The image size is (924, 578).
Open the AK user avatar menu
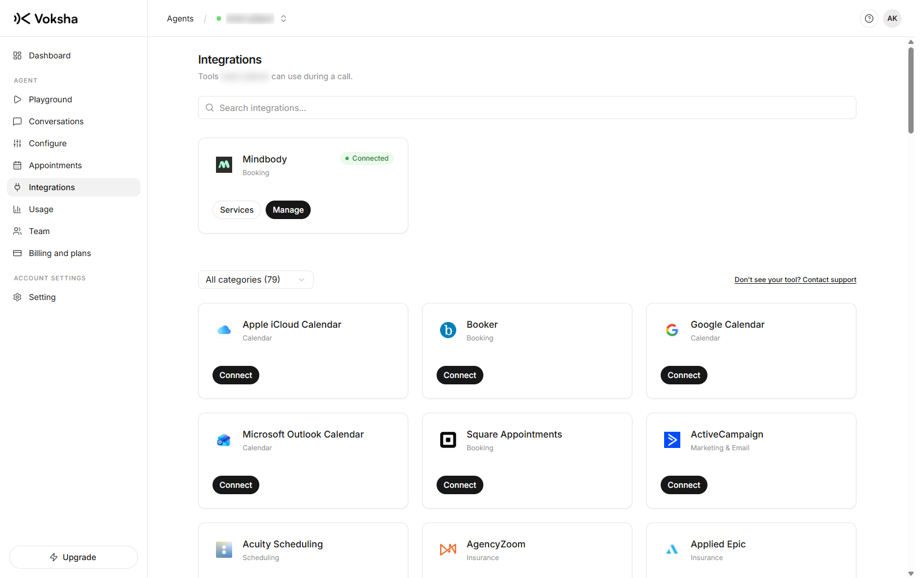892,18
